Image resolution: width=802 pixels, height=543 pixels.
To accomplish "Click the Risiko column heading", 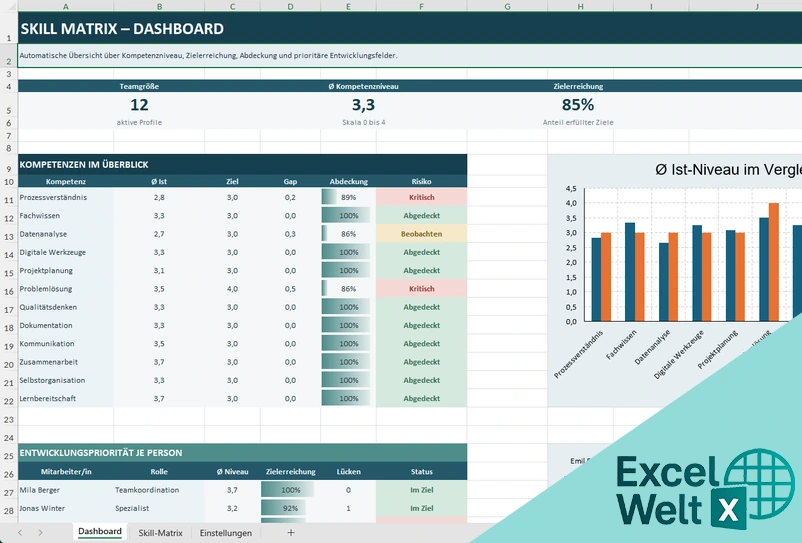I will pos(421,182).
